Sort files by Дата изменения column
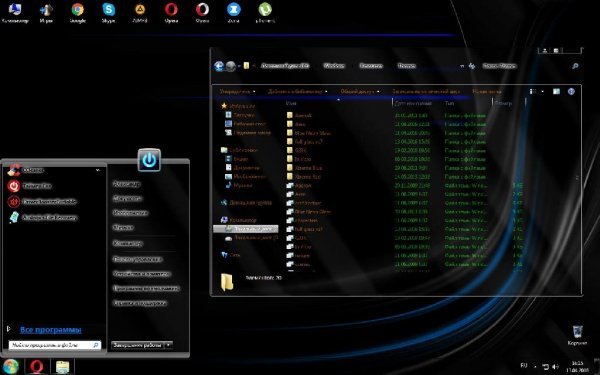 [413, 103]
